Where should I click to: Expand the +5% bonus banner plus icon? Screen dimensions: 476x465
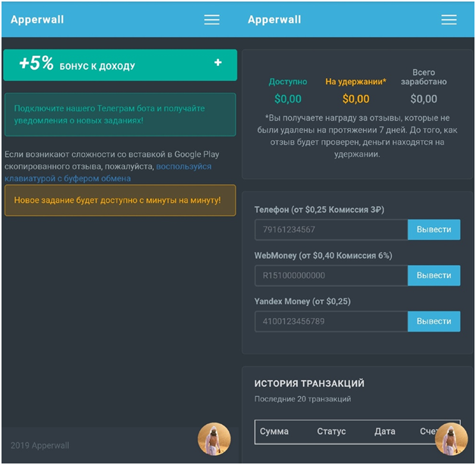click(218, 63)
